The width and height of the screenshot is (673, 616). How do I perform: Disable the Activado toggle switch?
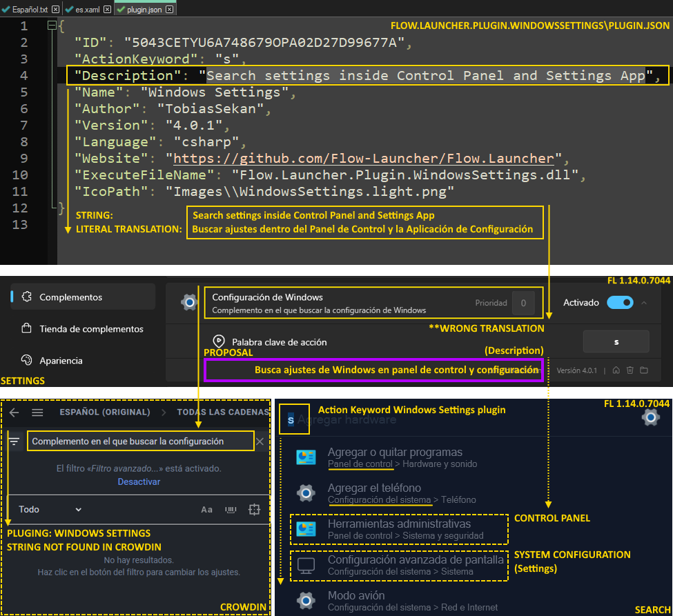(620, 302)
